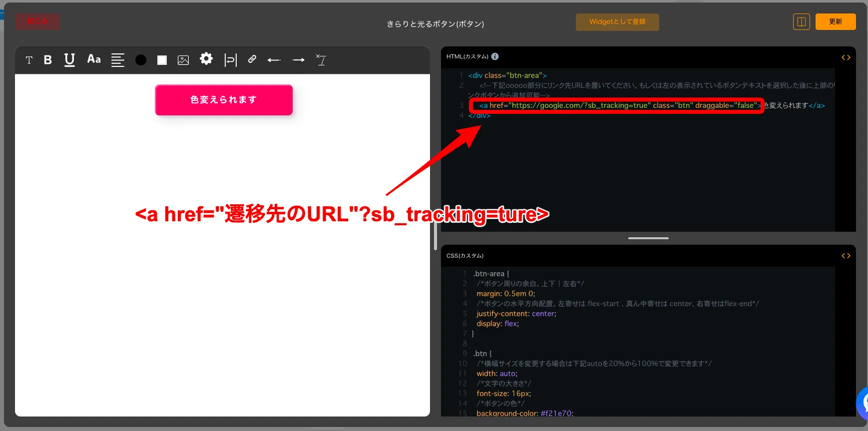Image resolution: width=868 pixels, height=431 pixels.
Task: Click the pink 色変えられます preview button
Action: tap(224, 100)
